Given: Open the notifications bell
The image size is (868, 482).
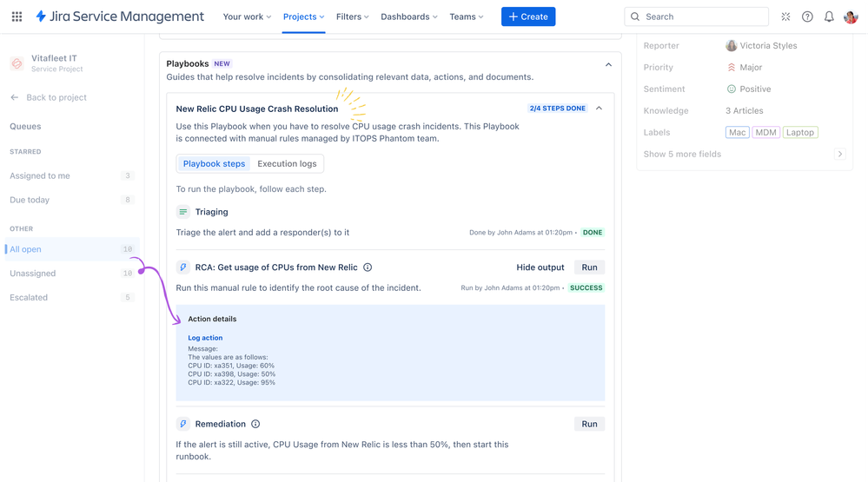Looking at the screenshot, I should tap(829, 17).
